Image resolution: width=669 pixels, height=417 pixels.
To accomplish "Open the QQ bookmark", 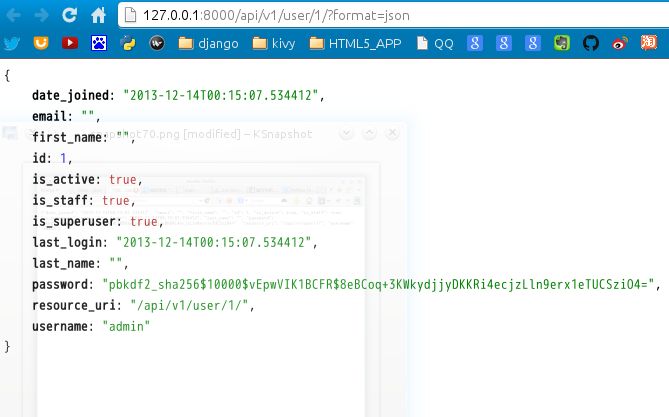I will [x=435, y=43].
